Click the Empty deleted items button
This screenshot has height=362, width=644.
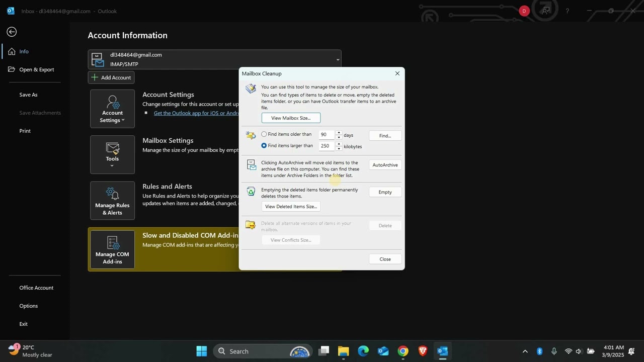385,192
